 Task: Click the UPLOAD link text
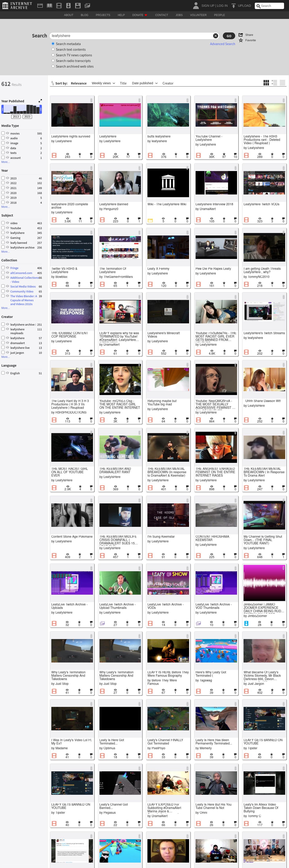click(244, 6)
